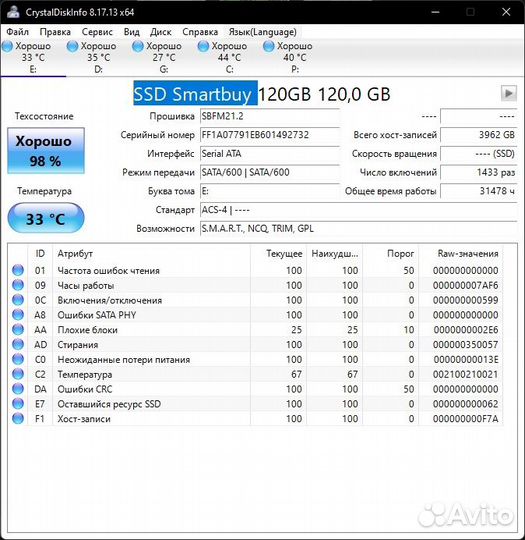The image size is (525, 540).
Task: Select the Ошибки CRC row
Action: click(256, 389)
